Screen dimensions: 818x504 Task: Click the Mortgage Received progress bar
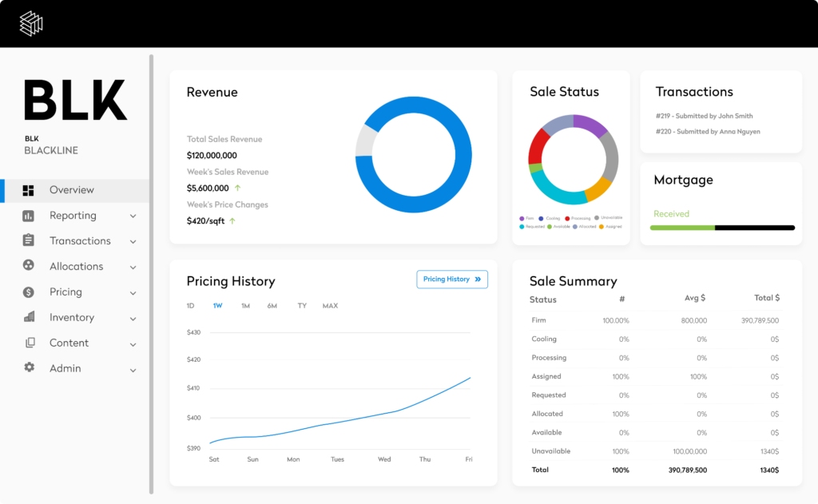pos(721,228)
